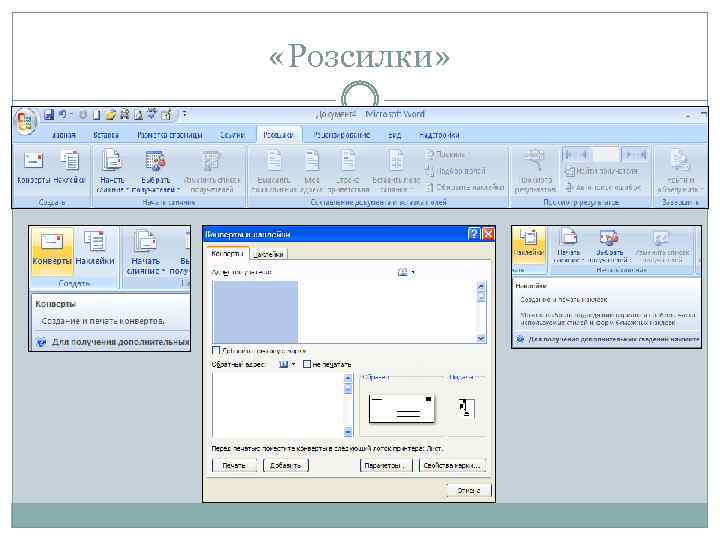Viewport: 720px width, 540px height.
Task: Insert Строка приветствия from ribbon
Action: (x=349, y=172)
